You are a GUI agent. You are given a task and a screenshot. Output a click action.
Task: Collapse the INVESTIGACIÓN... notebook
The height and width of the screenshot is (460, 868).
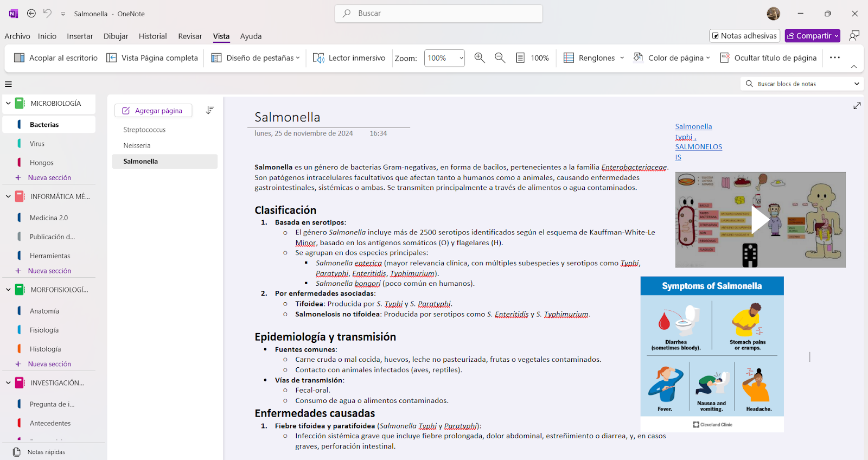[x=8, y=383]
